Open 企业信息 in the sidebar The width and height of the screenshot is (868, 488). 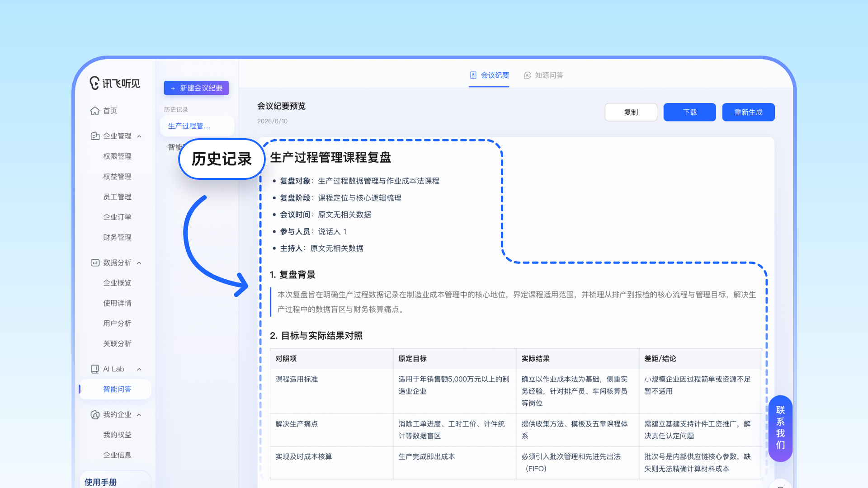(x=117, y=455)
